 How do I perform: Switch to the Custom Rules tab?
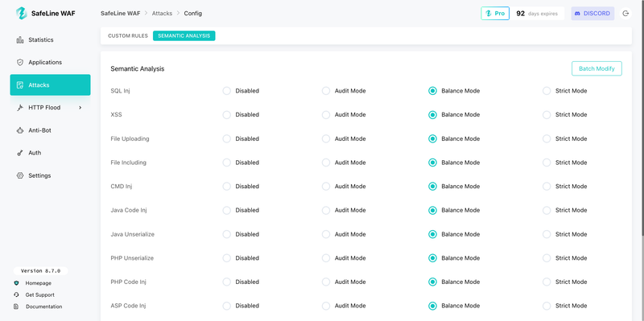(128, 35)
